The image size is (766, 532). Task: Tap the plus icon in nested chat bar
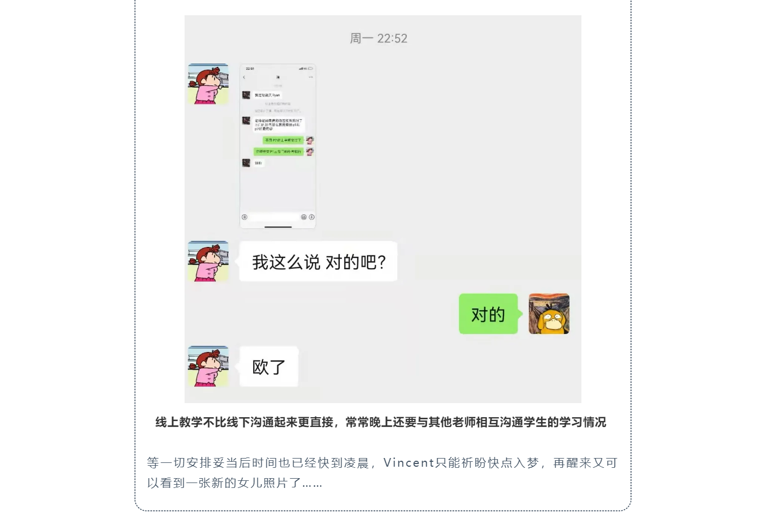[x=311, y=217]
